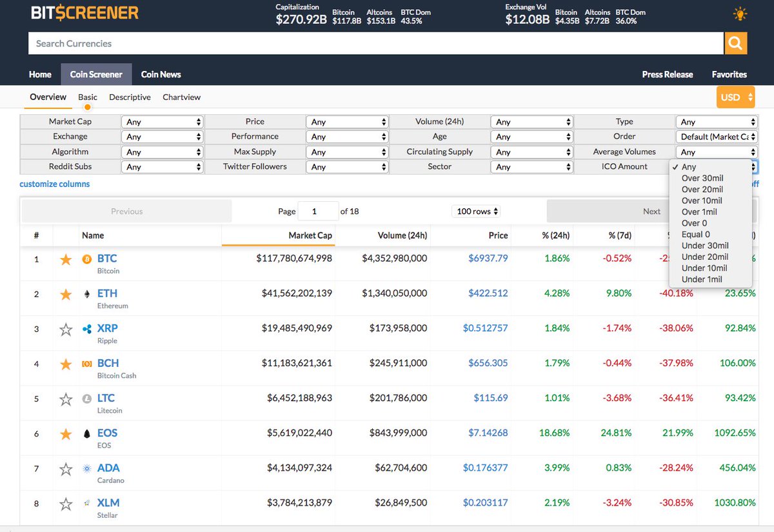
Task: Open the Order dropdown showing Default
Action: pos(717,137)
